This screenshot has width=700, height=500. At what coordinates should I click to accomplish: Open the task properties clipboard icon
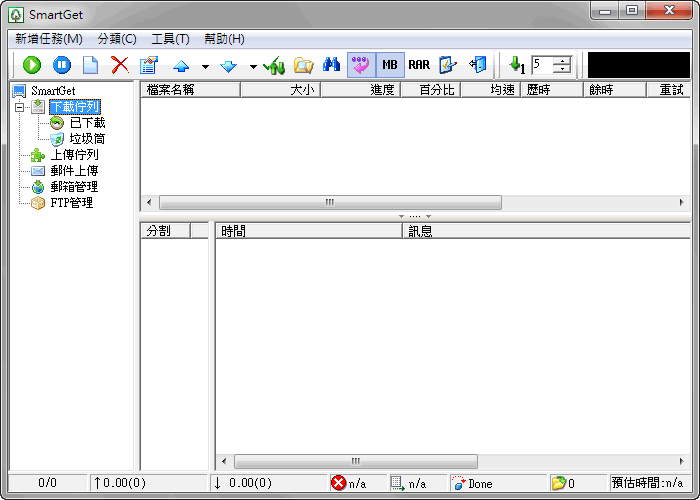point(150,65)
